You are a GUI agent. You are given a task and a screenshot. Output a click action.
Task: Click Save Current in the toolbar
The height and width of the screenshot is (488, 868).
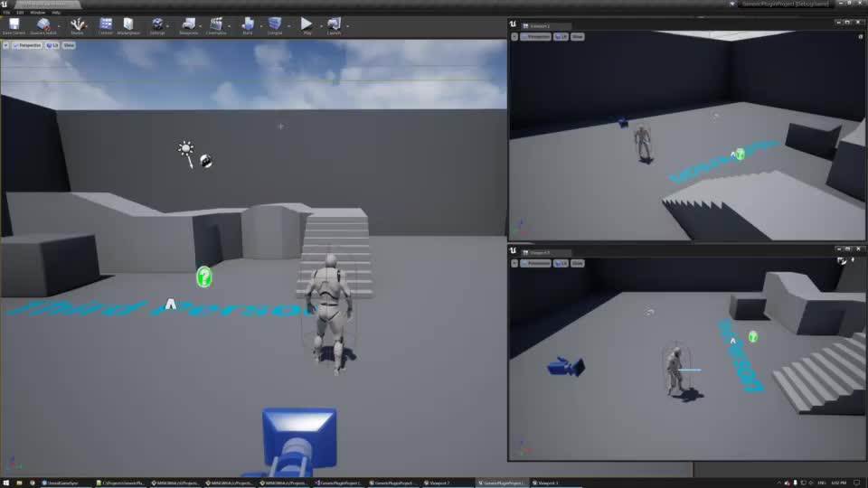(14, 25)
